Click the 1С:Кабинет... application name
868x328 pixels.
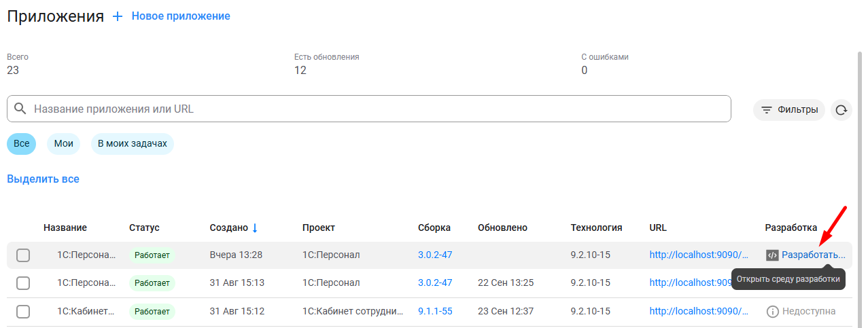point(87,312)
